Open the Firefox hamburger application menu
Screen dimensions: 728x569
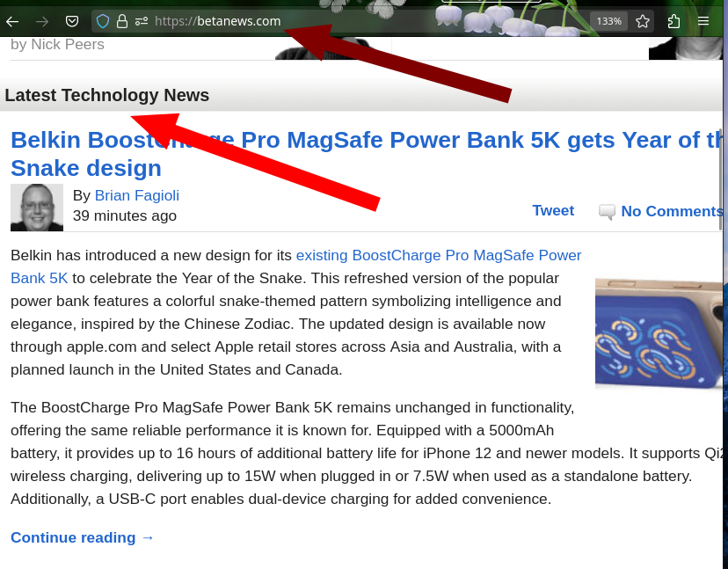tap(703, 21)
